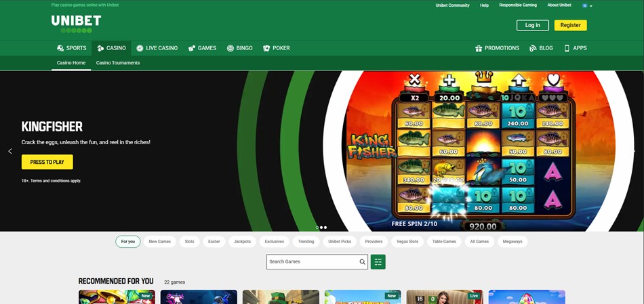The height and width of the screenshot is (304, 644).
Task: Click the Log in button
Action: pos(533,25)
